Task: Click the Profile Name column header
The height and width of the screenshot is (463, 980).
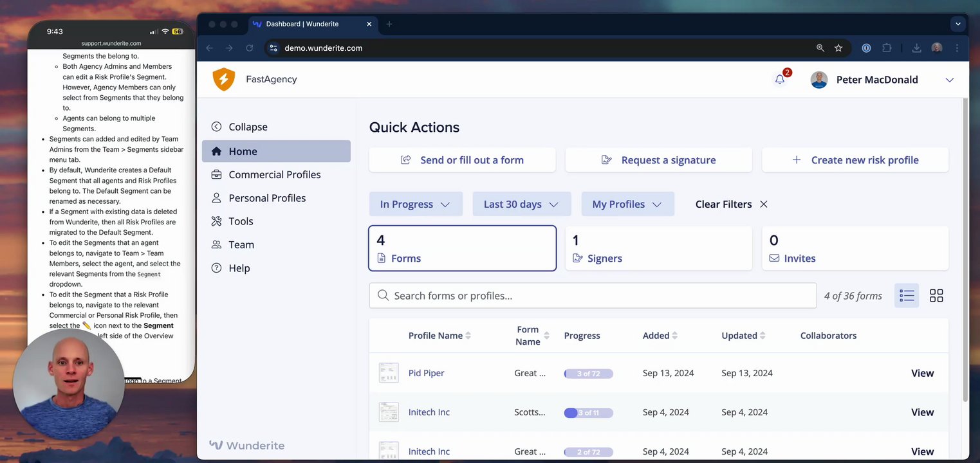Action: pos(436,336)
